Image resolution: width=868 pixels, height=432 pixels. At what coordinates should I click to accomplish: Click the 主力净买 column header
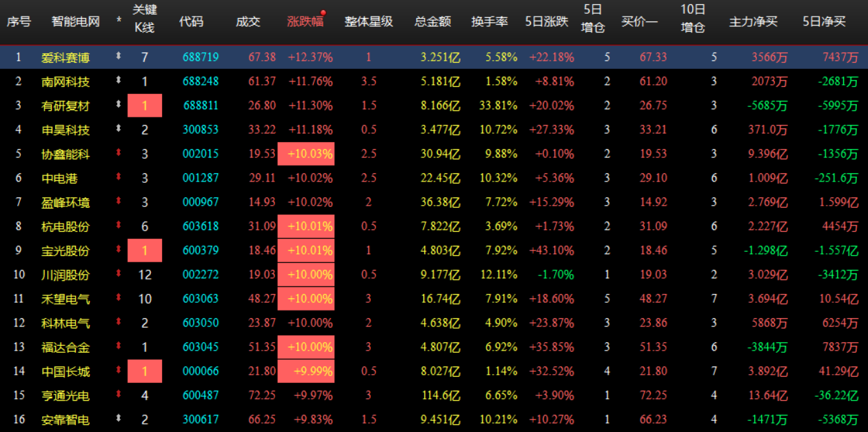tap(753, 21)
